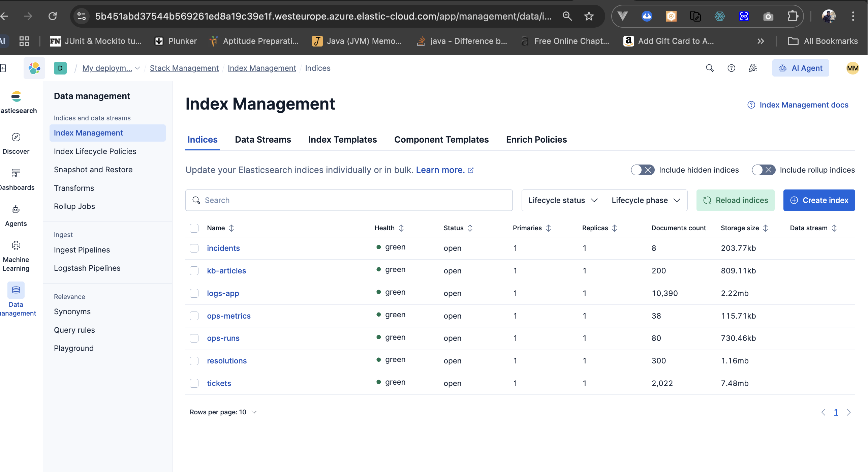Check the box for logs-app index

[x=194, y=293]
